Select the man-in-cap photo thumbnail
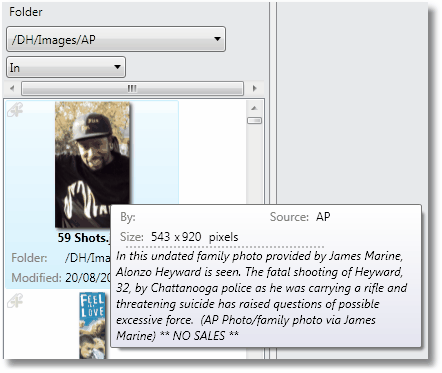Viewport: 442px width, 373px height. click(x=92, y=165)
